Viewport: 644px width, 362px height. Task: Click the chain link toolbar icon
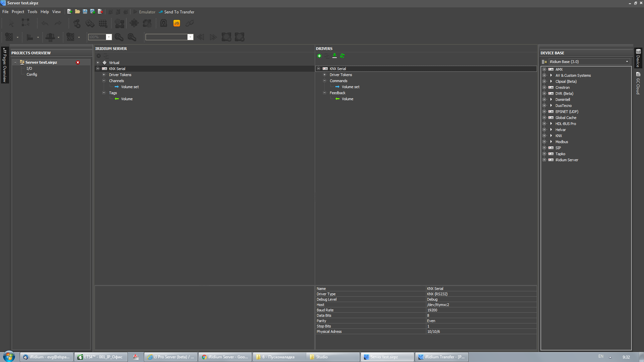pyautogui.click(x=190, y=23)
